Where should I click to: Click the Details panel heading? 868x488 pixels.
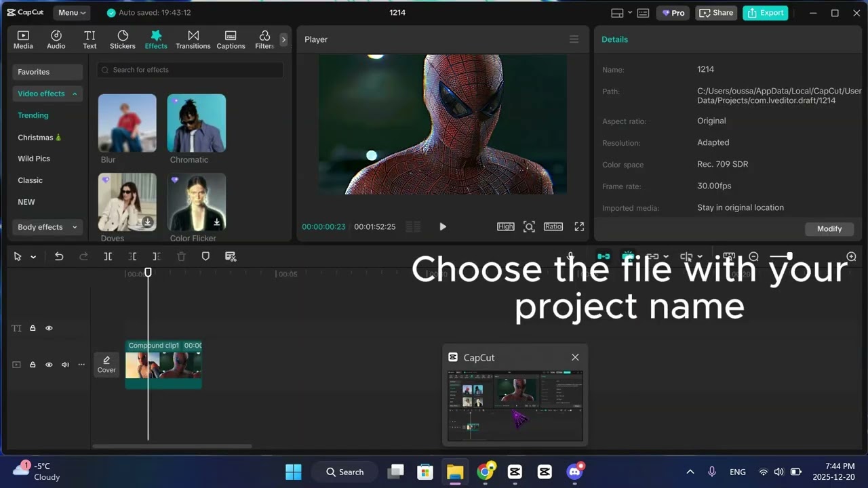point(615,39)
